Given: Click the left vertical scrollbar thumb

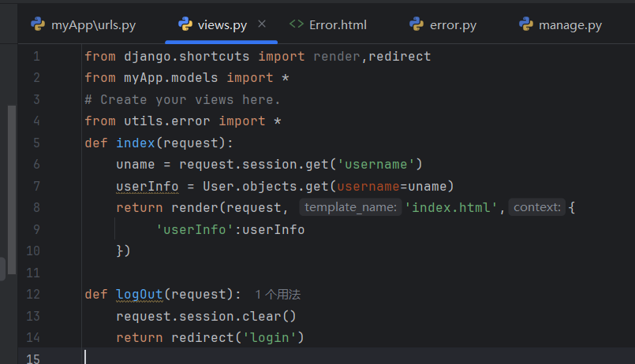Looking at the screenshot, I should coord(12,190).
